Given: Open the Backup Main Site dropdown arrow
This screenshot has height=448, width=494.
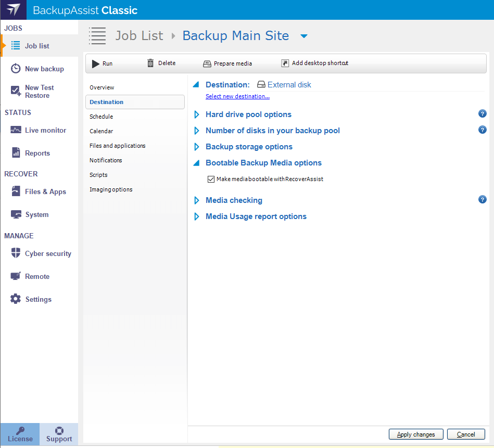Looking at the screenshot, I should pyautogui.click(x=305, y=36).
